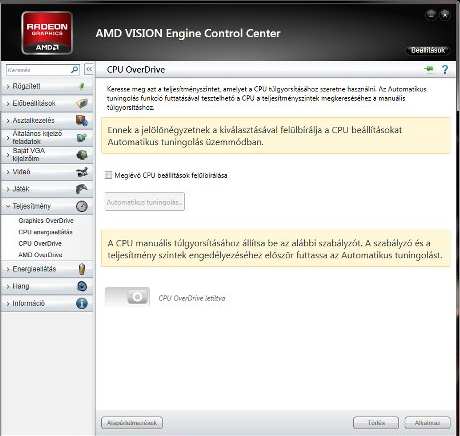Check the Meglévő CPU beállítások felülbírálása box
This screenshot has height=436, width=460.
108,175
